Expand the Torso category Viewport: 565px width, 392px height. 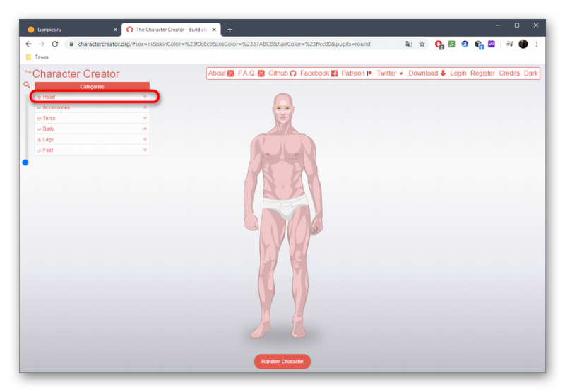(92, 118)
